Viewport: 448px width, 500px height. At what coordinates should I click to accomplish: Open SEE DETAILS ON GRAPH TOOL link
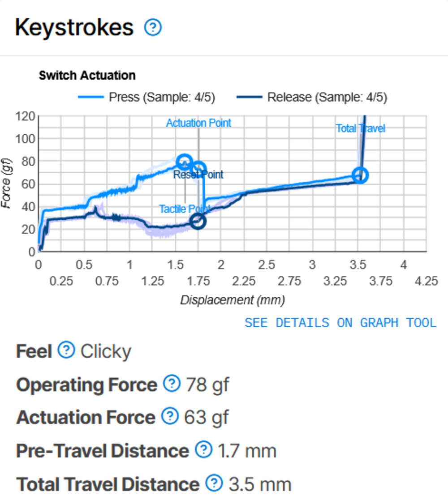click(x=340, y=323)
